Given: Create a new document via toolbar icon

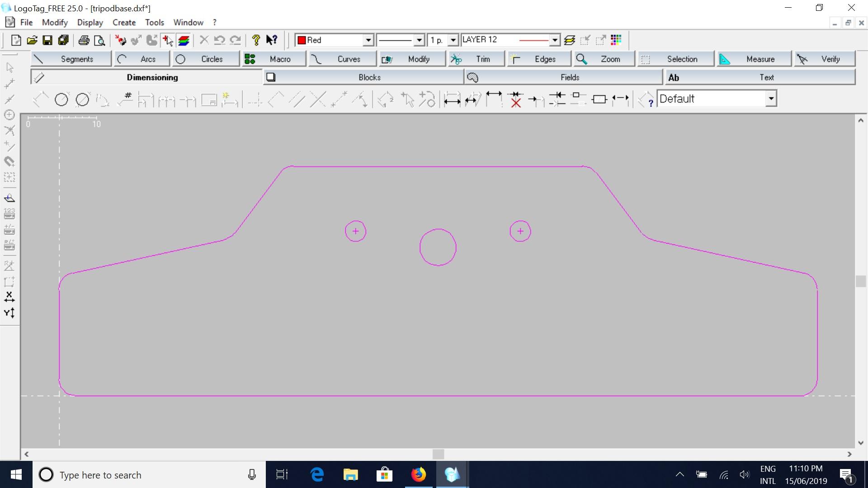Looking at the screenshot, I should tap(16, 40).
